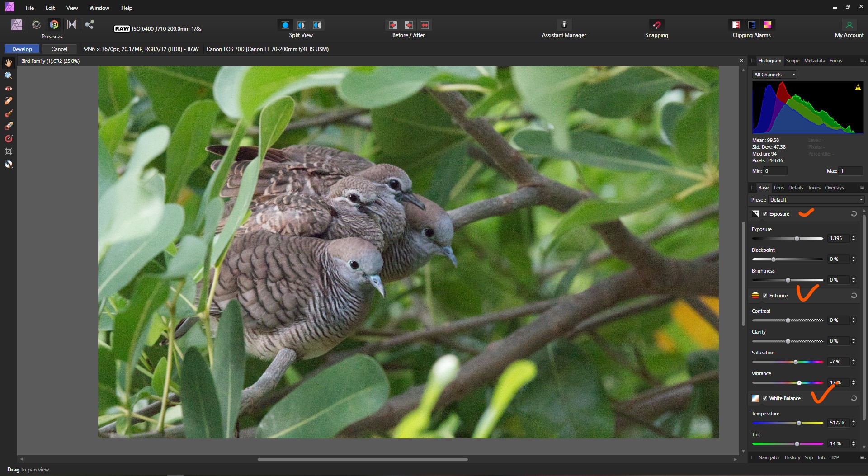Open the Window menu

pyautogui.click(x=99, y=8)
